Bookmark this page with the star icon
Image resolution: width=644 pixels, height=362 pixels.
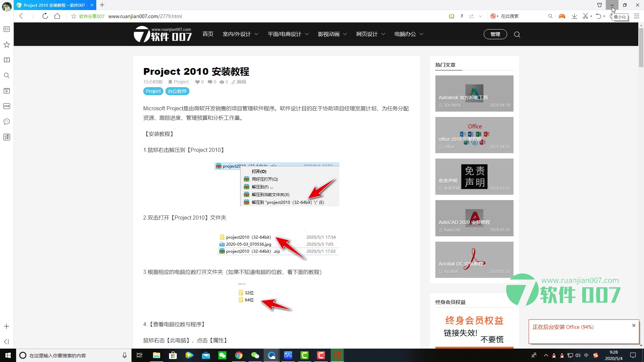(74, 16)
